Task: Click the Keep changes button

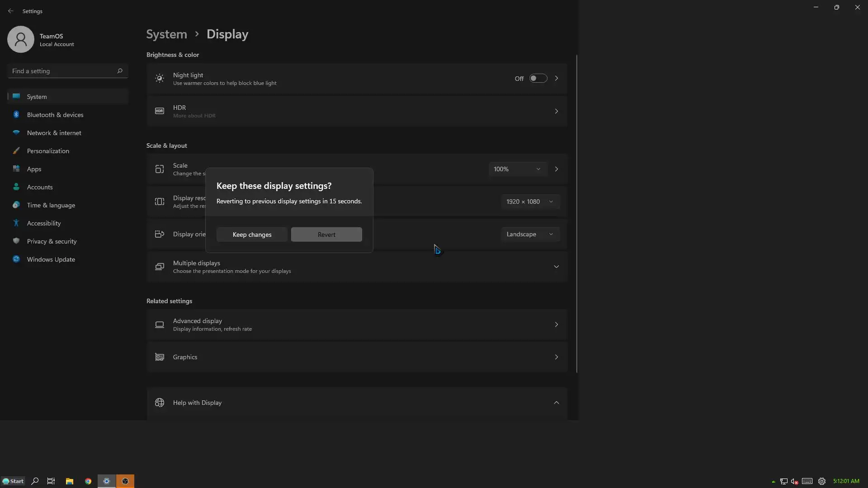Action: (x=252, y=235)
